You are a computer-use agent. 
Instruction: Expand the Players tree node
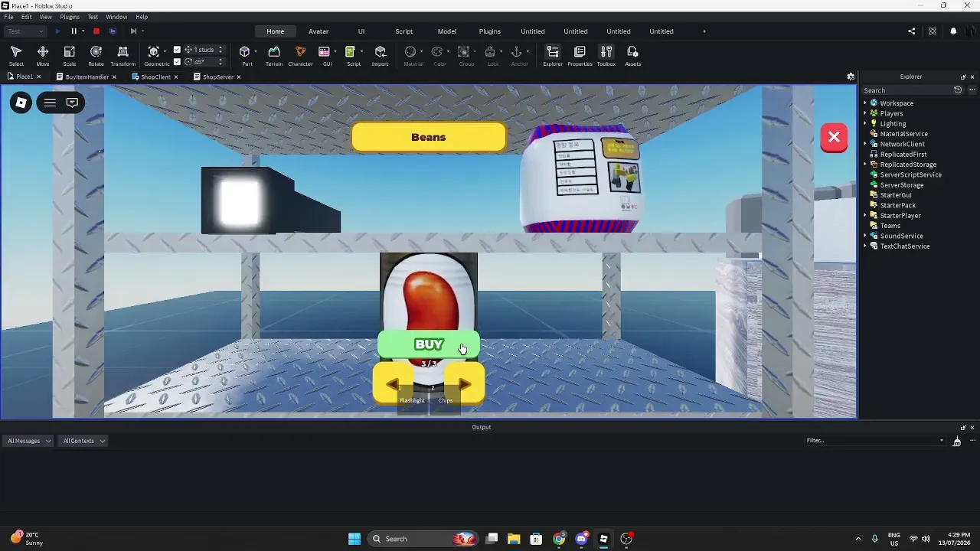(865, 113)
